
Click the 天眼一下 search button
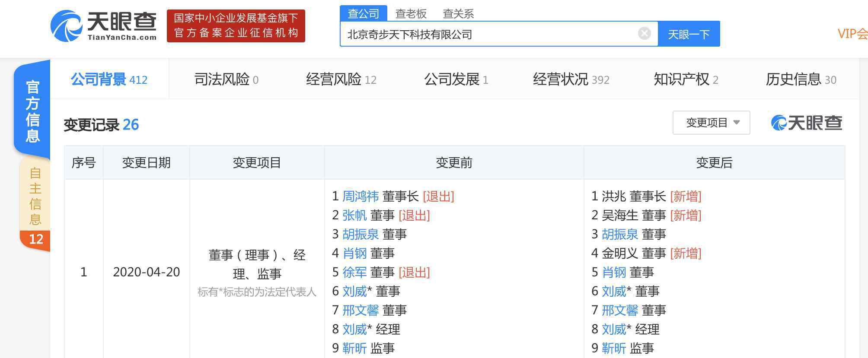[x=689, y=34]
